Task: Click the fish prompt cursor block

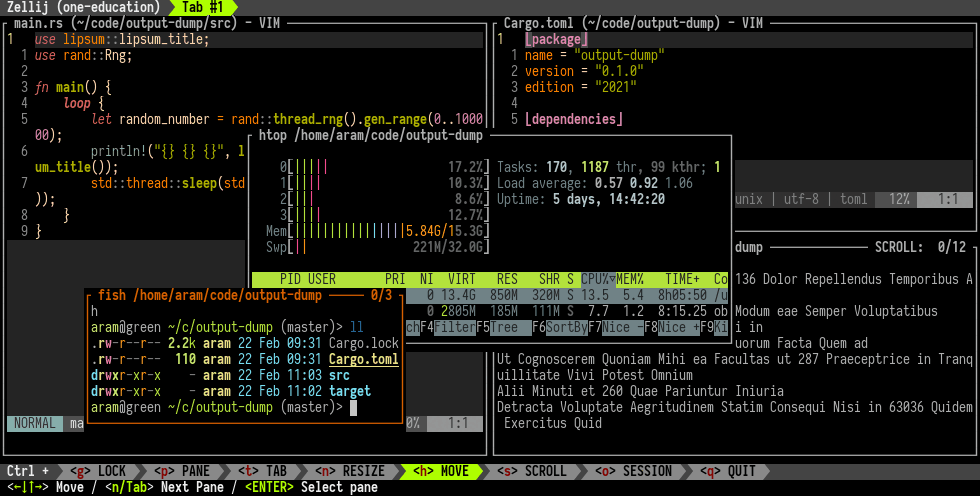Action: [x=353, y=407]
